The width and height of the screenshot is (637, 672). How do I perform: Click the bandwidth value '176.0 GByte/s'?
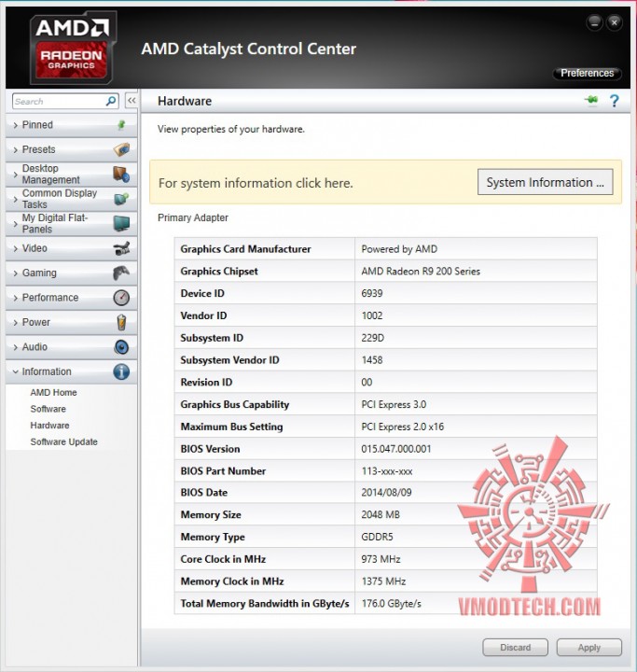[391, 604]
